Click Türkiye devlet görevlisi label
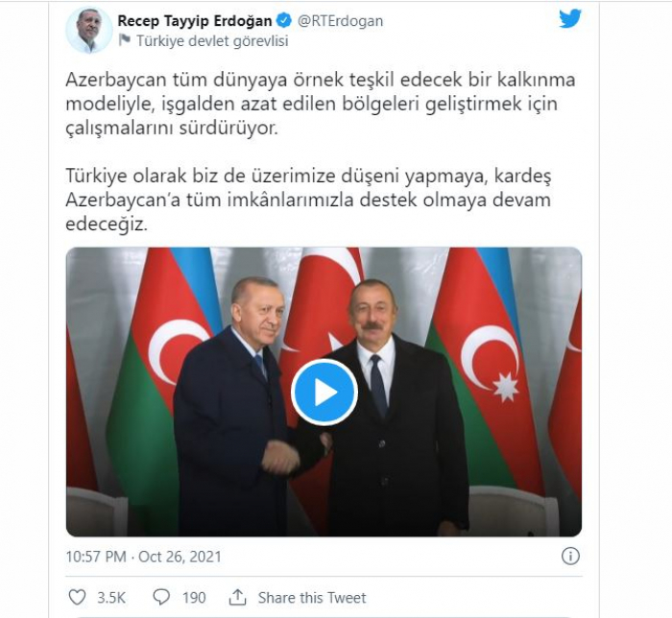 tap(212, 41)
